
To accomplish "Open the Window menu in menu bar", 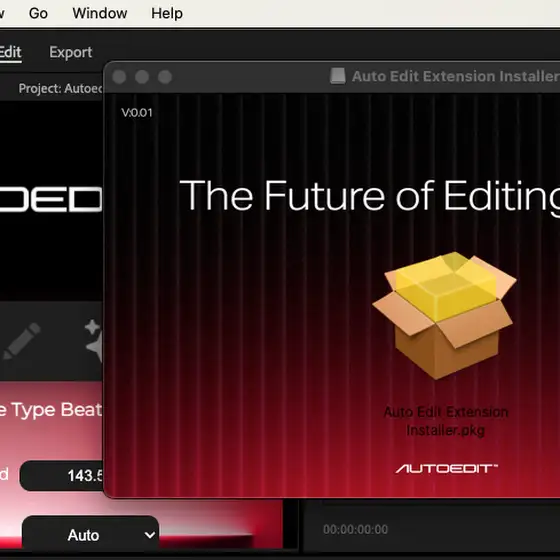I will click(100, 13).
